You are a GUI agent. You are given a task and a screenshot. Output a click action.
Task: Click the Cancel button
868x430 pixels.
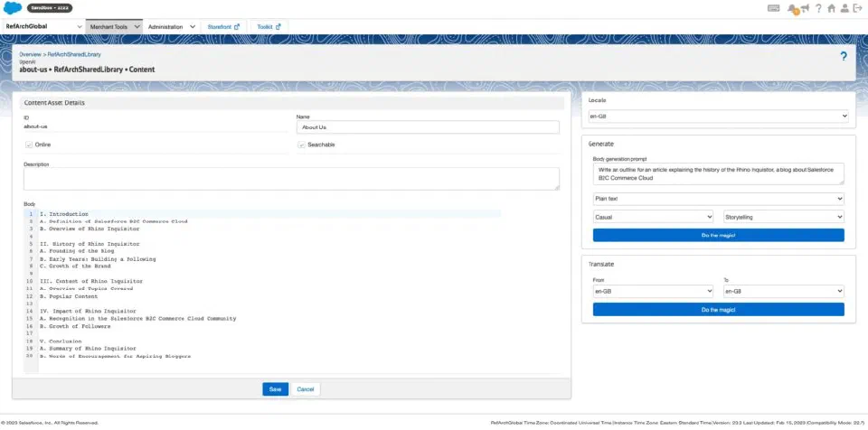[x=306, y=389]
